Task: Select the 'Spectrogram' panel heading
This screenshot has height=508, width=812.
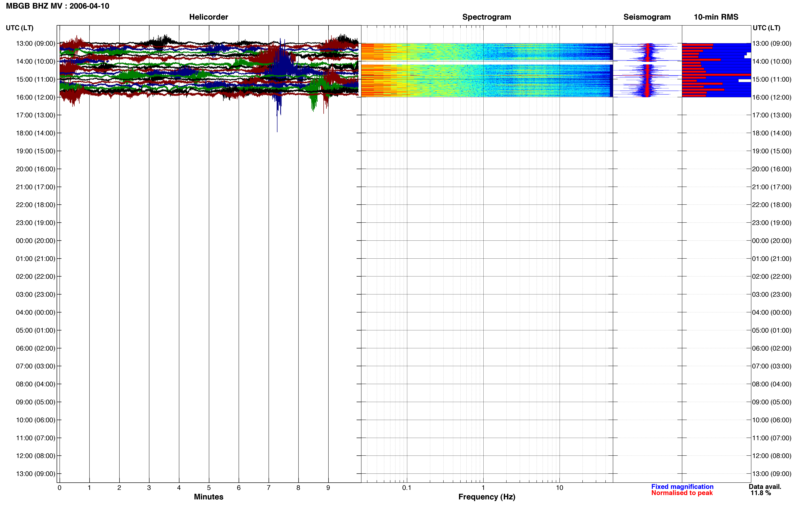Action: (x=487, y=17)
